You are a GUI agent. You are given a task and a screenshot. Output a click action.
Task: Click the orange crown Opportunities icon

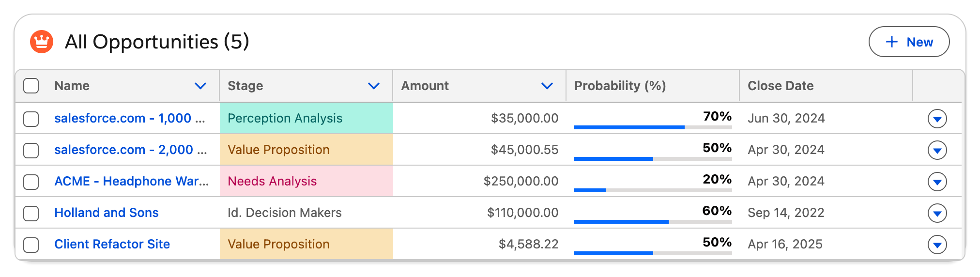[42, 42]
